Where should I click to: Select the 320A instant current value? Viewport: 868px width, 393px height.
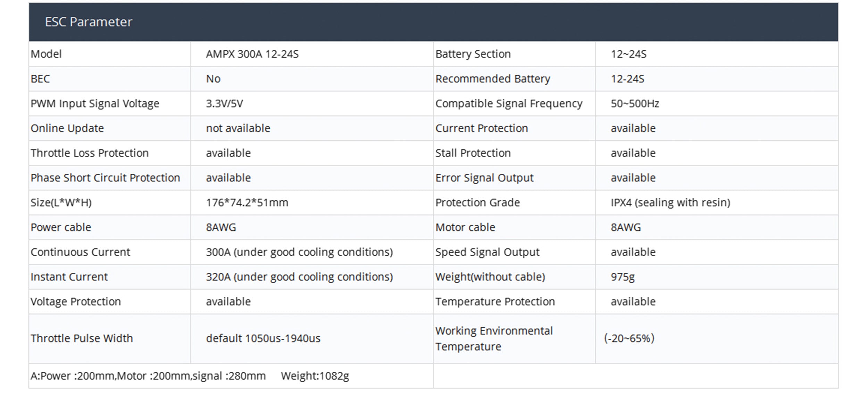(x=299, y=277)
